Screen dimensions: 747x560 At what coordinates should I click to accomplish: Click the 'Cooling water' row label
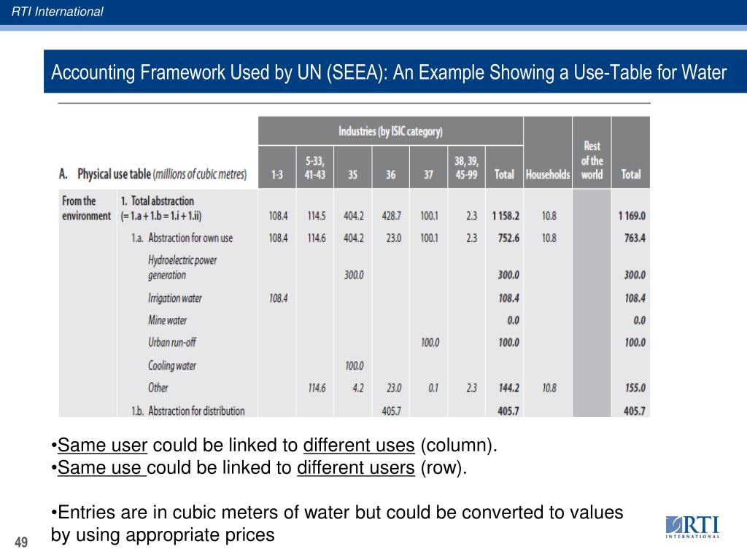(172, 365)
